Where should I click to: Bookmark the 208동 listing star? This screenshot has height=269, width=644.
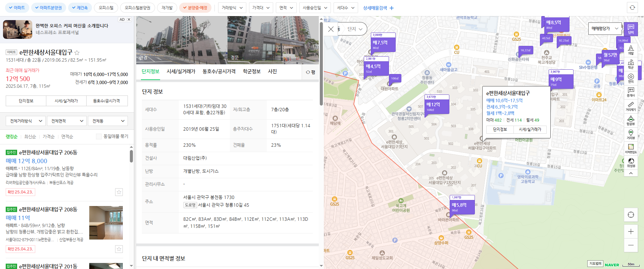[x=119, y=249]
